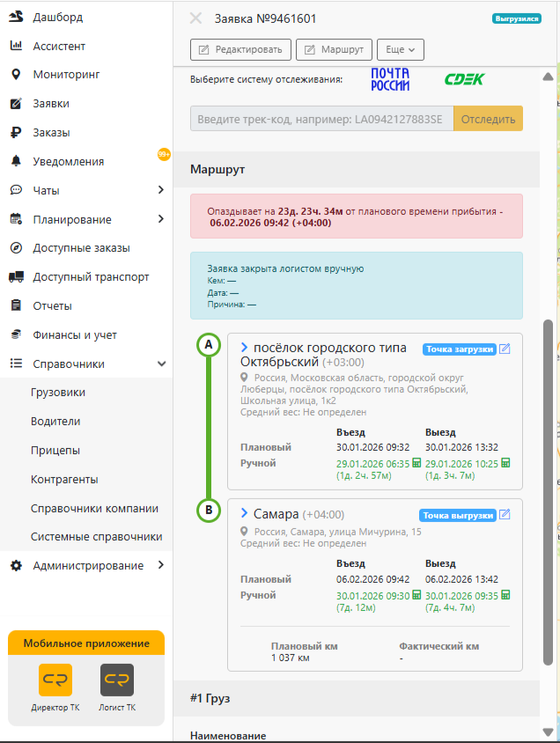Open calculator for 30.01.2026 09:30 entry
Image resolution: width=560 pixels, height=743 pixels.
click(416, 595)
